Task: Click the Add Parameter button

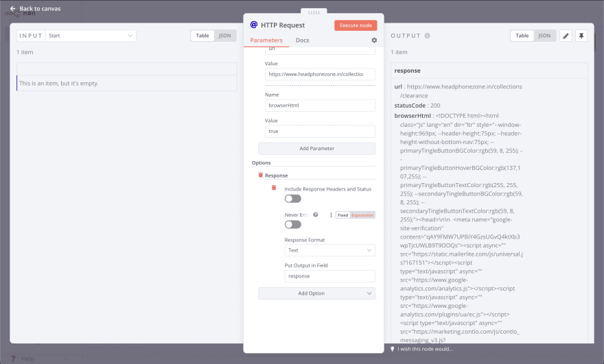Action: [316, 149]
